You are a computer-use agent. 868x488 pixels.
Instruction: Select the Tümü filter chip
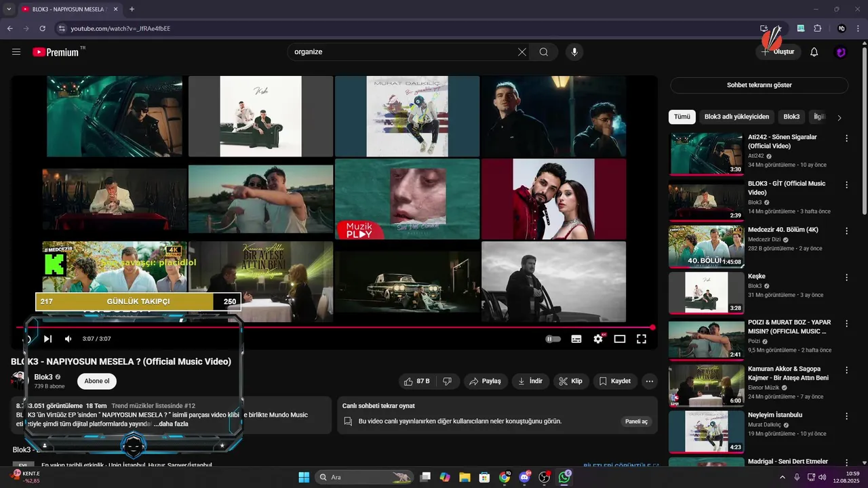click(682, 117)
